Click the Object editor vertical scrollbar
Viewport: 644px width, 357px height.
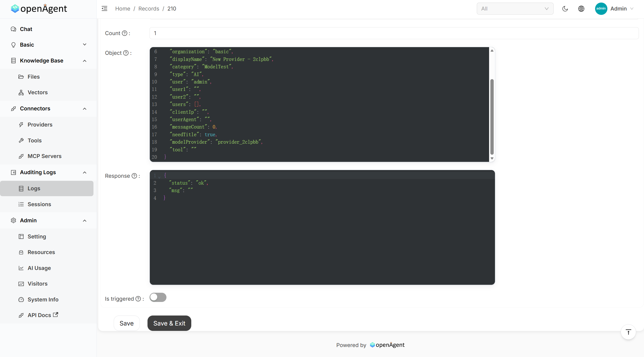pos(492,117)
